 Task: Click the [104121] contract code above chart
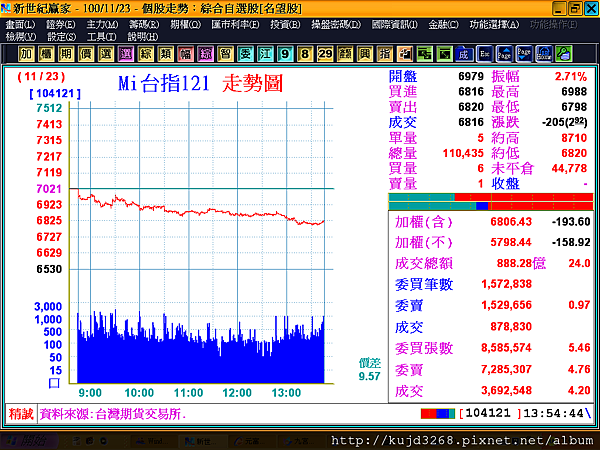[x=55, y=93]
